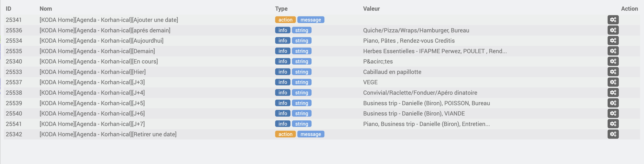Click the info badge in the Hier row
Viewport: 644px width, 164px height.
tap(282, 72)
